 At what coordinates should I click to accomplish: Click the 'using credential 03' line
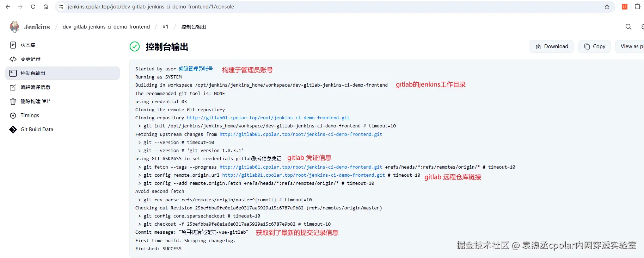[161, 101]
